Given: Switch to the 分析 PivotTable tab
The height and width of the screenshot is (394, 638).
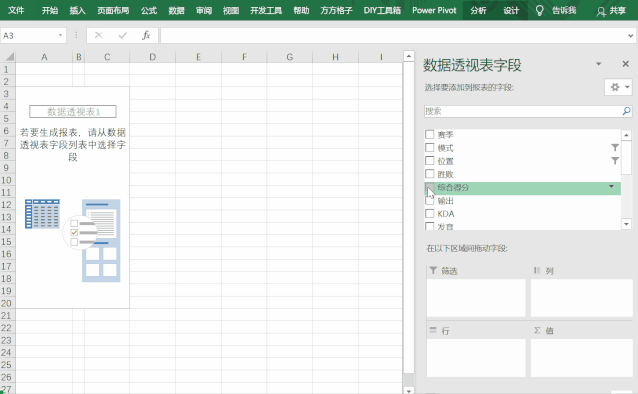Looking at the screenshot, I should pos(478,10).
